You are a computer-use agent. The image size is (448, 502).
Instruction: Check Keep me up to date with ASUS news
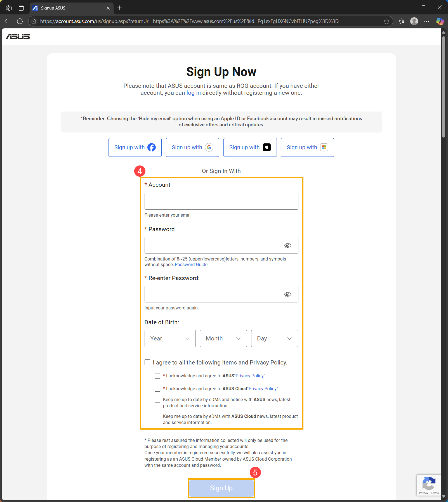(157, 400)
